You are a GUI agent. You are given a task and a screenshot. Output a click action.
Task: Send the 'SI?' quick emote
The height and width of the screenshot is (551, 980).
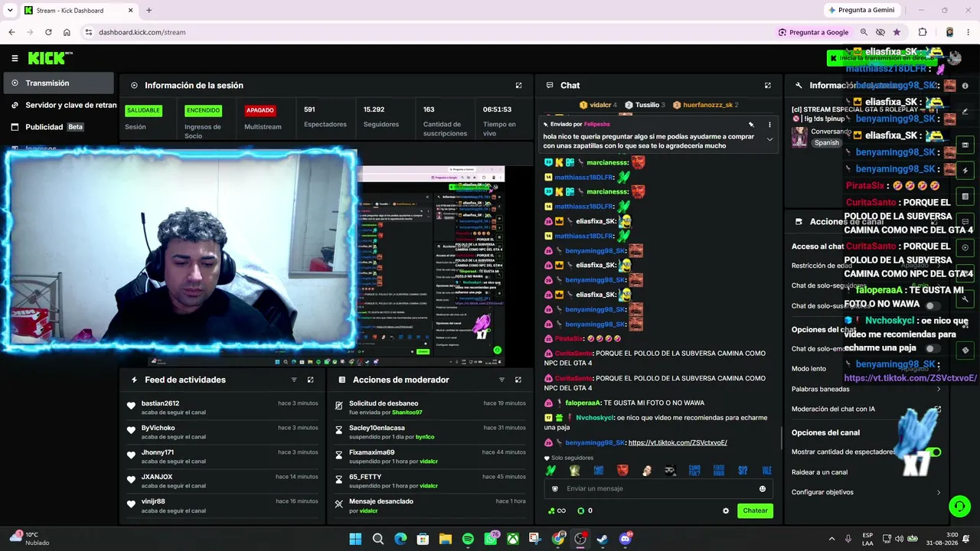pyautogui.click(x=743, y=471)
